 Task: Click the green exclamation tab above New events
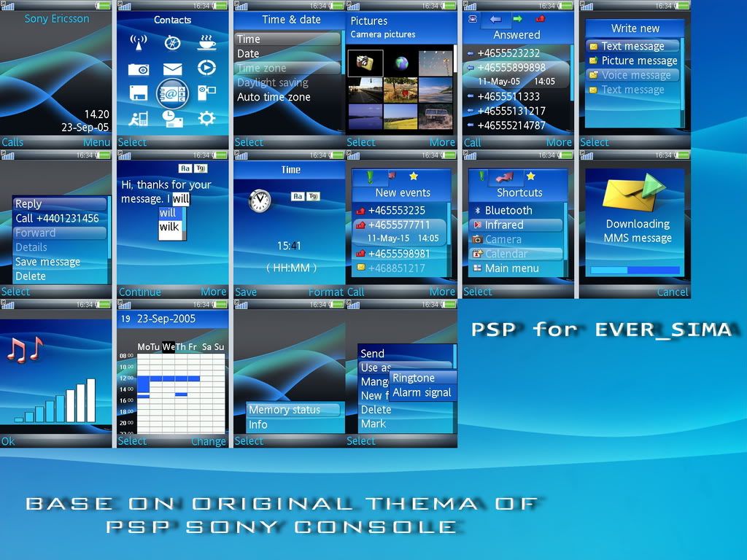(x=370, y=176)
